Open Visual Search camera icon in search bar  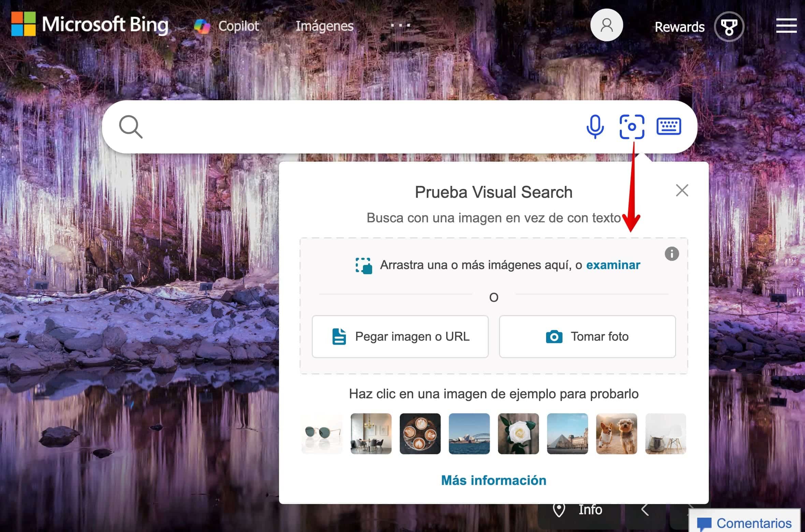(x=632, y=127)
